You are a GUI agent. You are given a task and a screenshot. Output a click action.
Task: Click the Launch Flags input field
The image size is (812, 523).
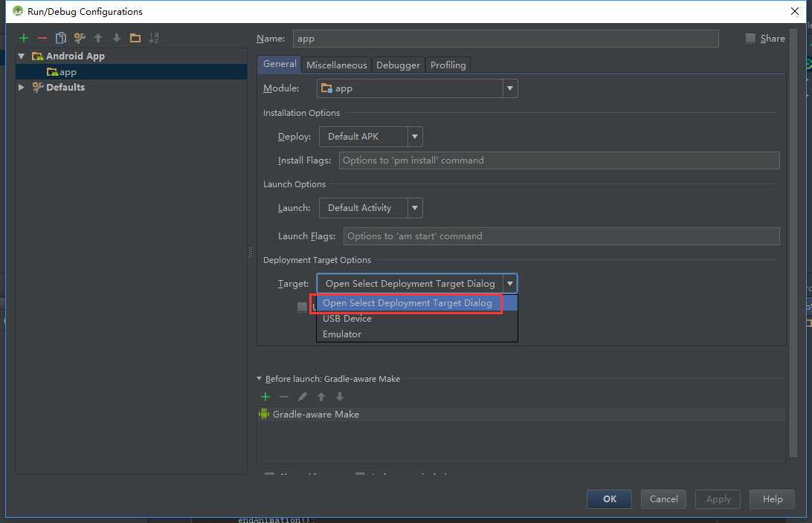click(x=561, y=236)
